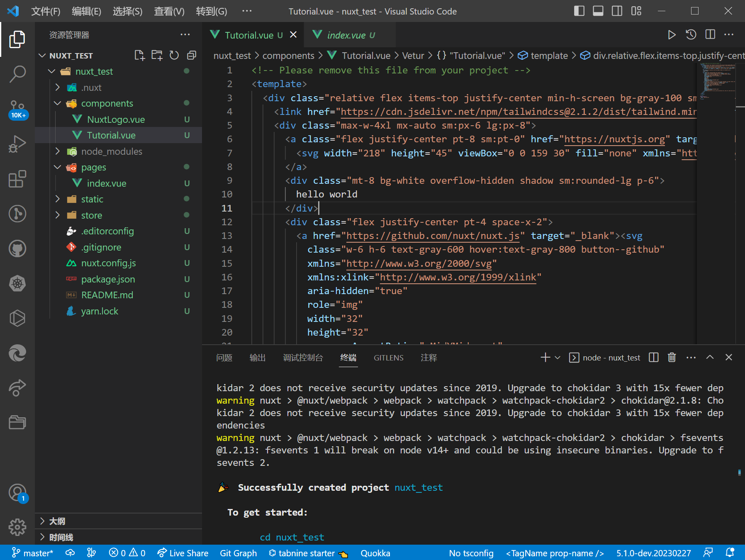The height and width of the screenshot is (560, 745).
Task: Click the master* branch in status bar
Action: (32, 553)
